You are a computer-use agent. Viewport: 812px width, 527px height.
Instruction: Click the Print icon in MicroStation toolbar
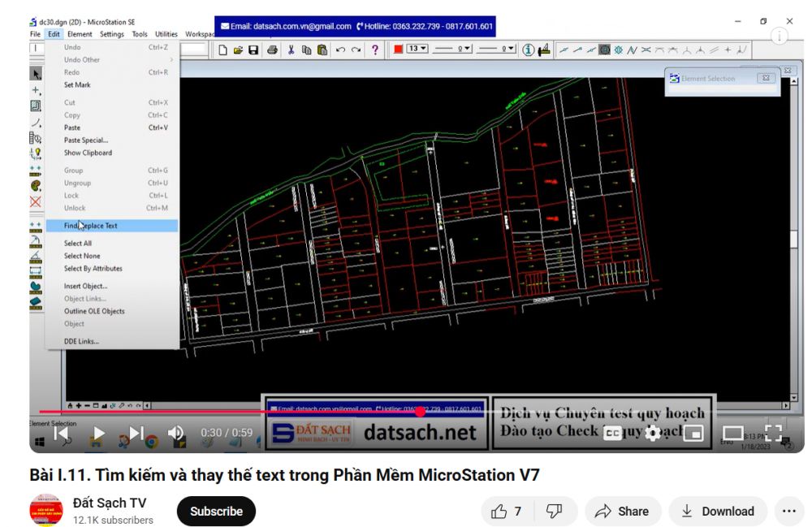(x=272, y=50)
